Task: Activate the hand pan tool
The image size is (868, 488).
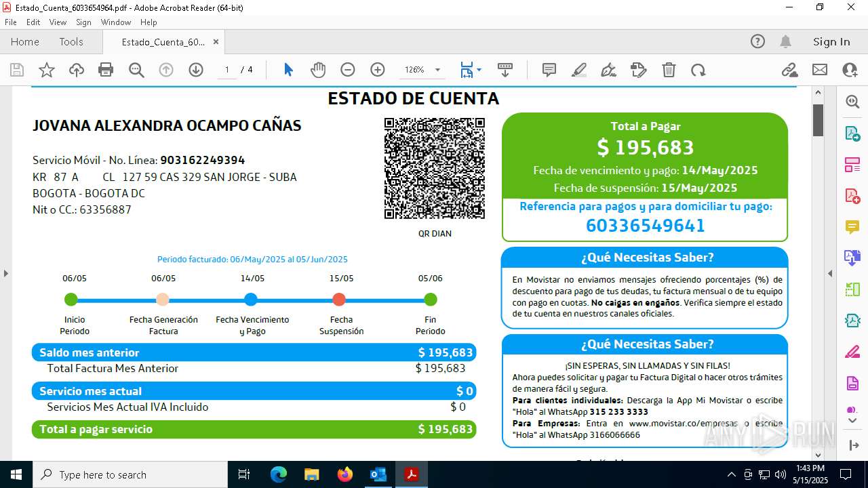Action: tap(318, 70)
